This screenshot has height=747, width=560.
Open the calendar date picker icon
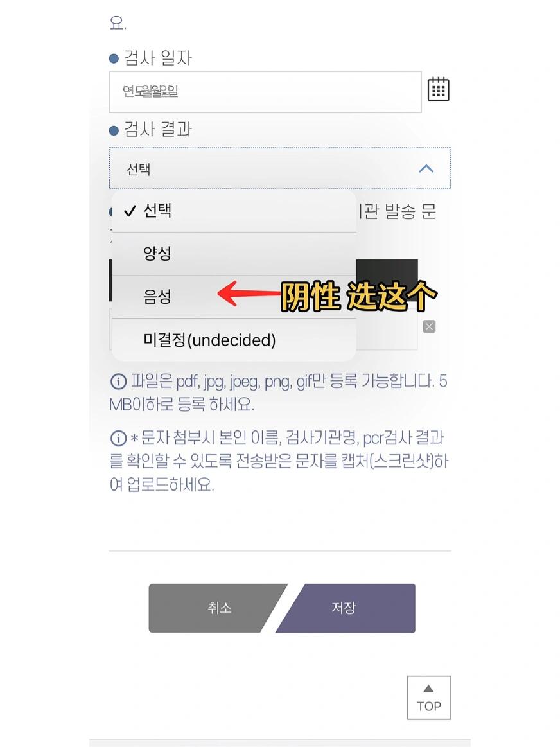(438, 89)
